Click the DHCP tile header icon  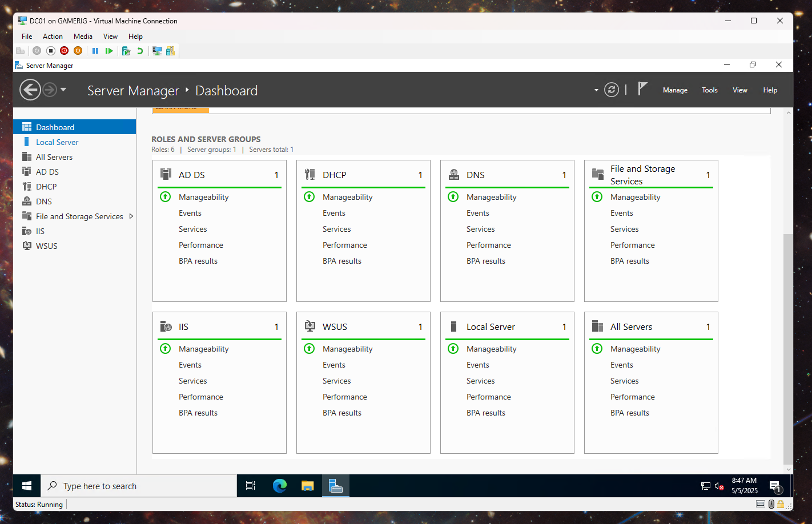point(309,174)
